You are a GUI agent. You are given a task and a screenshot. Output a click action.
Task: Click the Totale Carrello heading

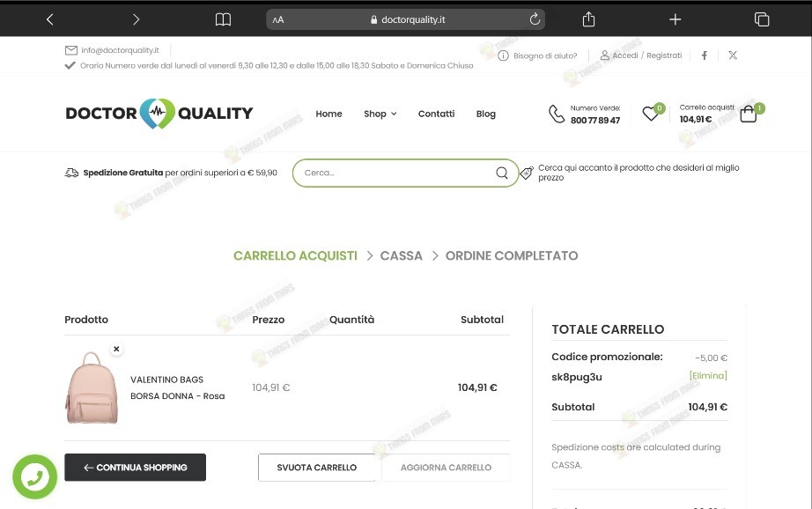608,329
